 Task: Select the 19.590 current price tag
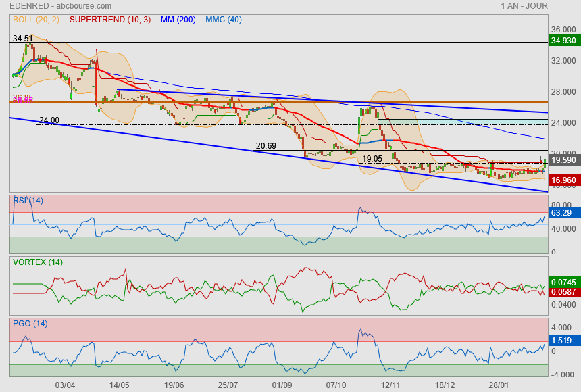[x=563, y=160]
